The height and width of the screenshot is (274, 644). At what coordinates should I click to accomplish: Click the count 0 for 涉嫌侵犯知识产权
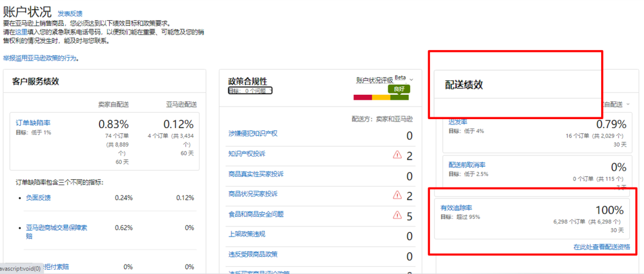[409, 136]
